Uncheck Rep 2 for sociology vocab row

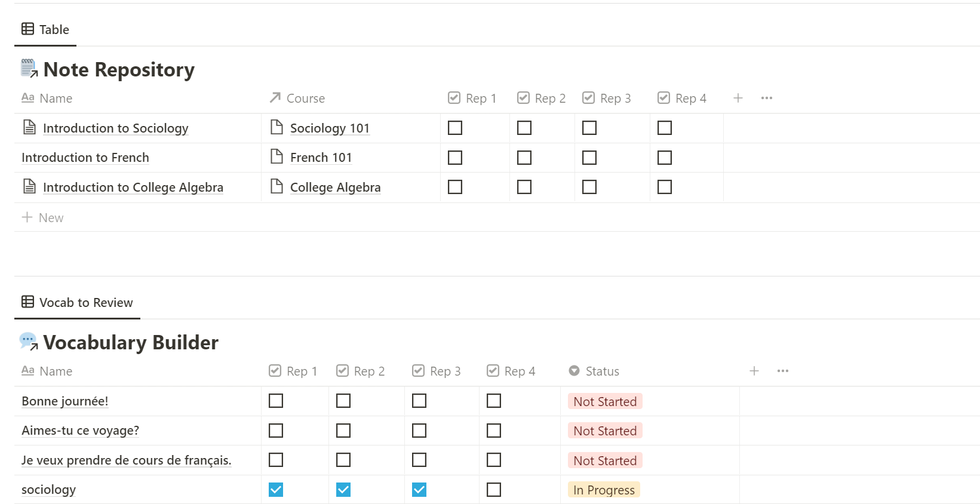[343, 490]
